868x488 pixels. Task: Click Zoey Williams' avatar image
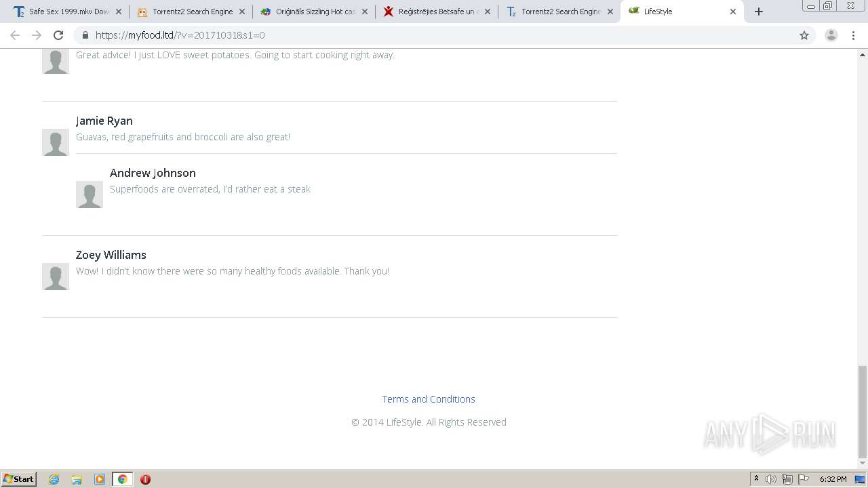(x=56, y=277)
